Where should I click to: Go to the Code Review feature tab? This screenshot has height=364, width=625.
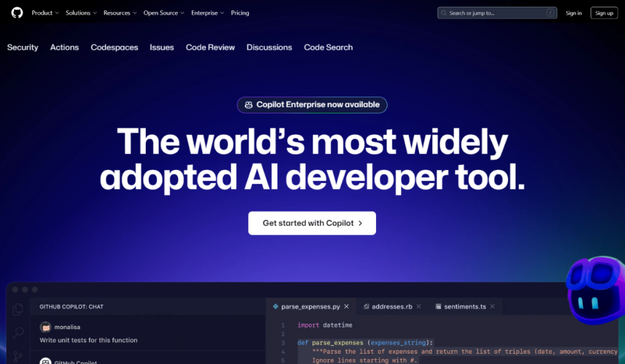[x=210, y=48]
